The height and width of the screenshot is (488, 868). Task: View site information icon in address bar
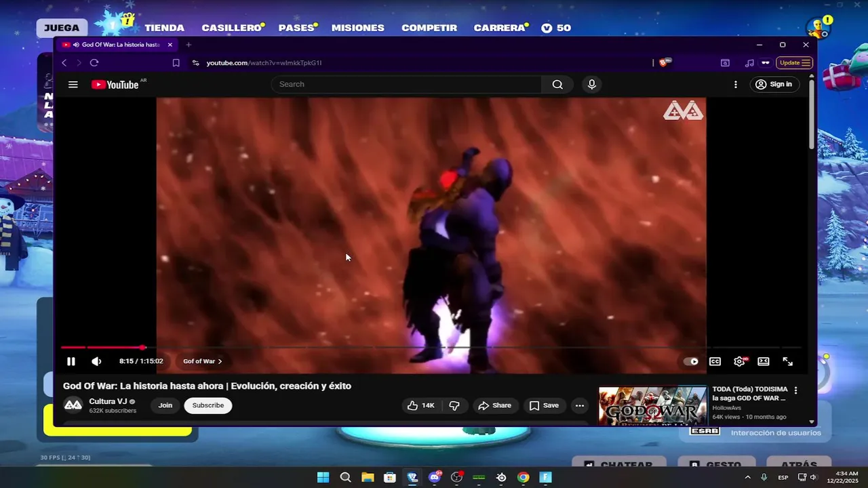[195, 62]
